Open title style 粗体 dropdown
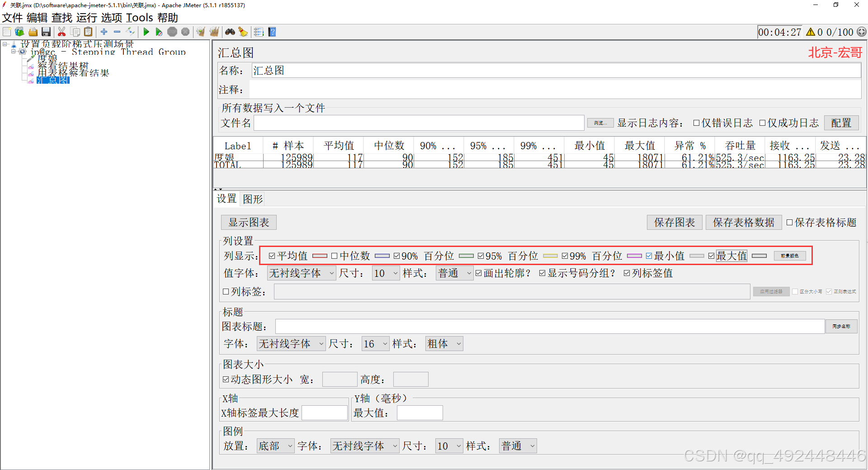 click(444, 344)
